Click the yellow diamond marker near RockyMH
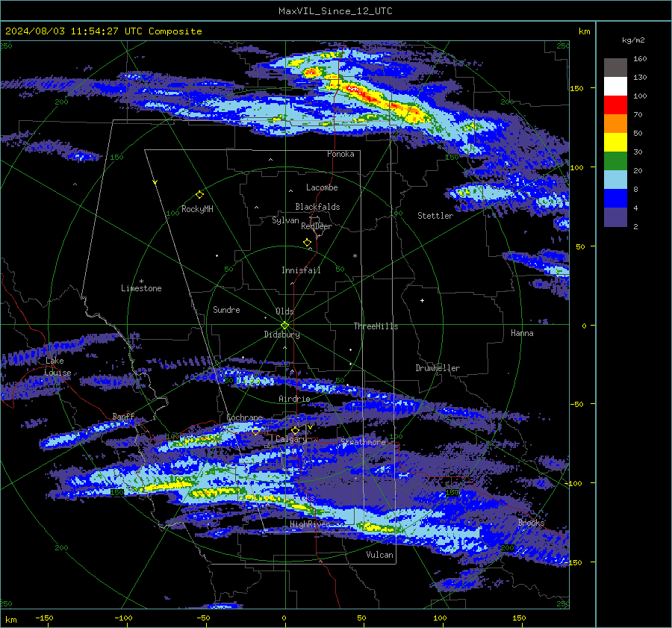 tap(199, 195)
